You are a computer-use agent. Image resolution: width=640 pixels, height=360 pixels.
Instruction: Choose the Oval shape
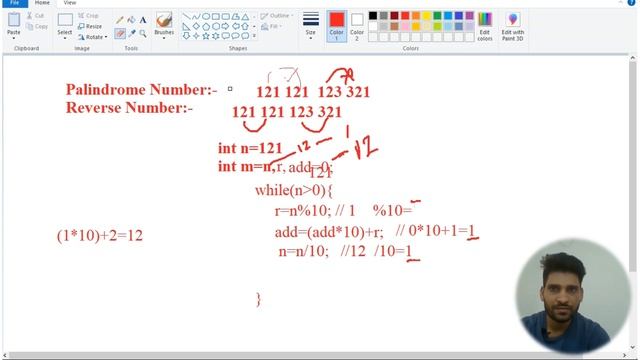pos(206,16)
